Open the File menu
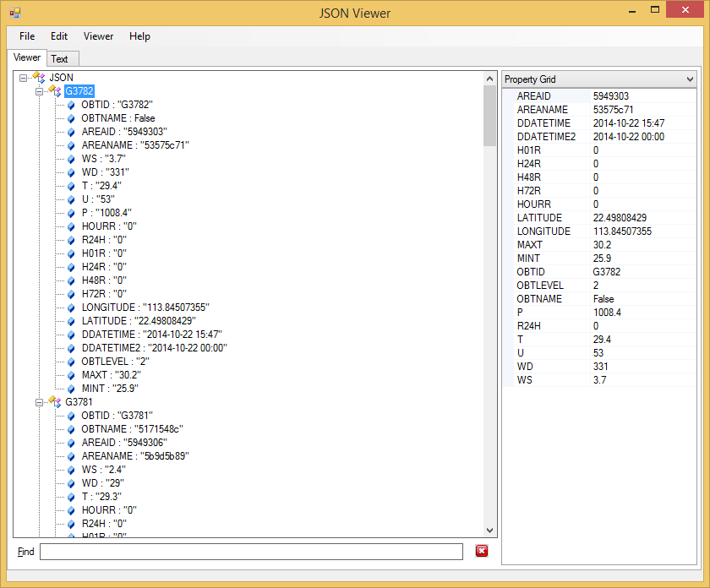The image size is (710, 588). pyautogui.click(x=26, y=36)
